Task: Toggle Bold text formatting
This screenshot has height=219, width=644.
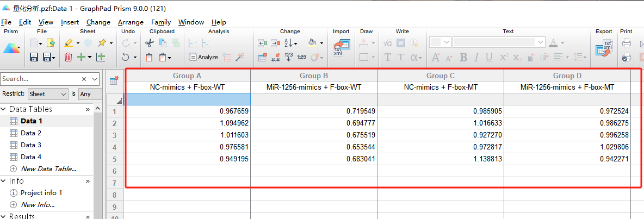Action: point(464,58)
